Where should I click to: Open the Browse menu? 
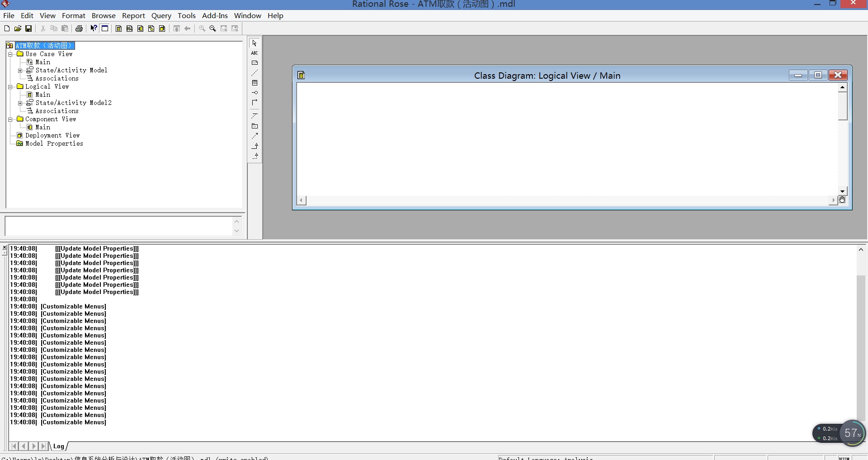104,15
